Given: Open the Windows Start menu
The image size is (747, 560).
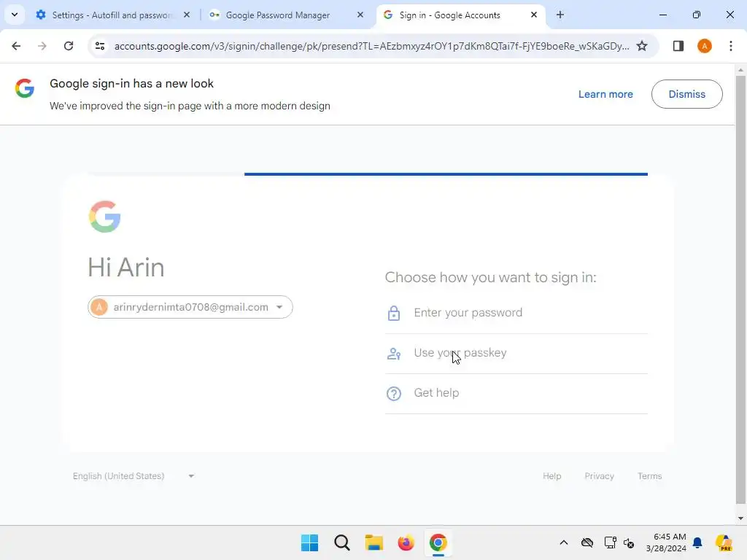Looking at the screenshot, I should (309, 542).
